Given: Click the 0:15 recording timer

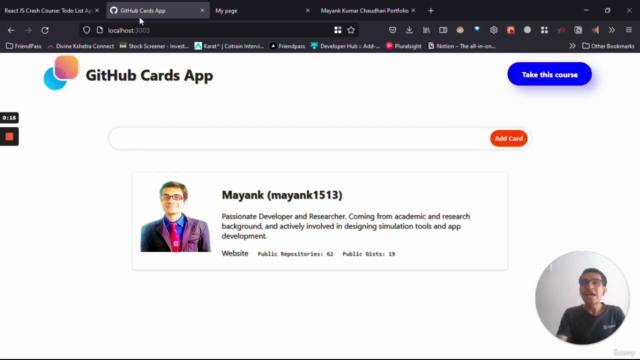Looking at the screenshot, I should point(9,118).
